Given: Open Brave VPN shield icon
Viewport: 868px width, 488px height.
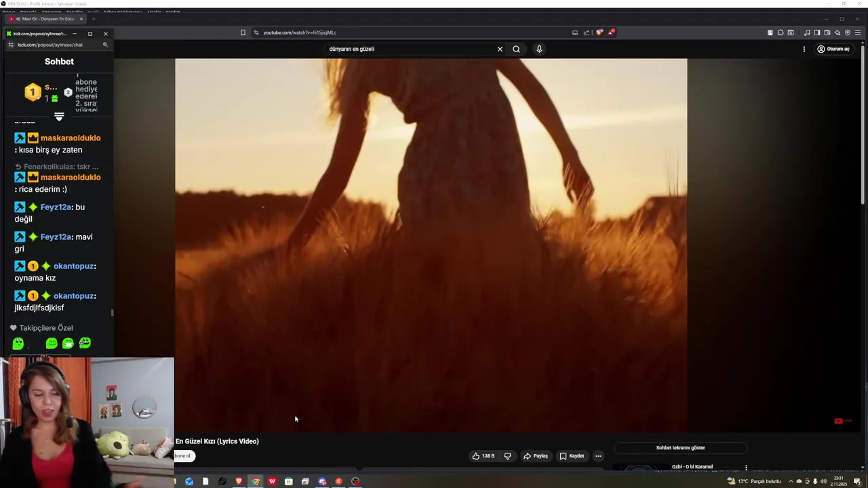Looking at the screenshot, I should point(848,33).
